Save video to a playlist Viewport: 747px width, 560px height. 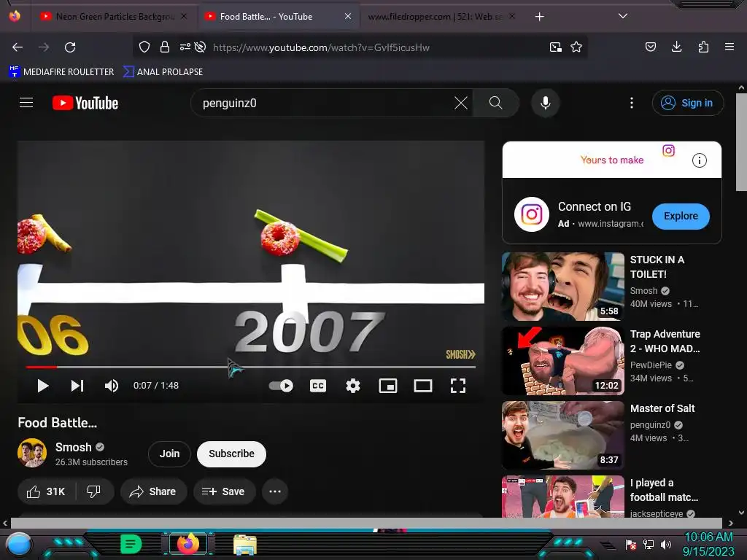click(224, 491)
